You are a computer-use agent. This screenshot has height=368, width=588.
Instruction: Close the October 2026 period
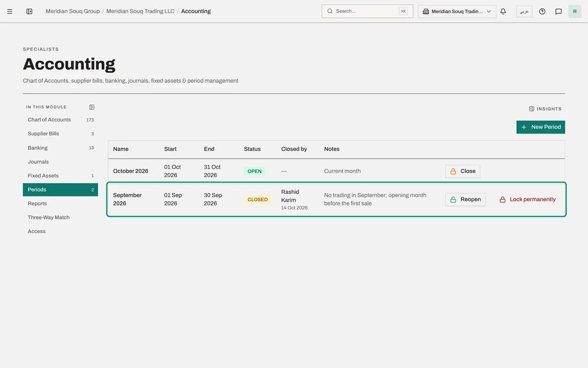tap(463, 171)
